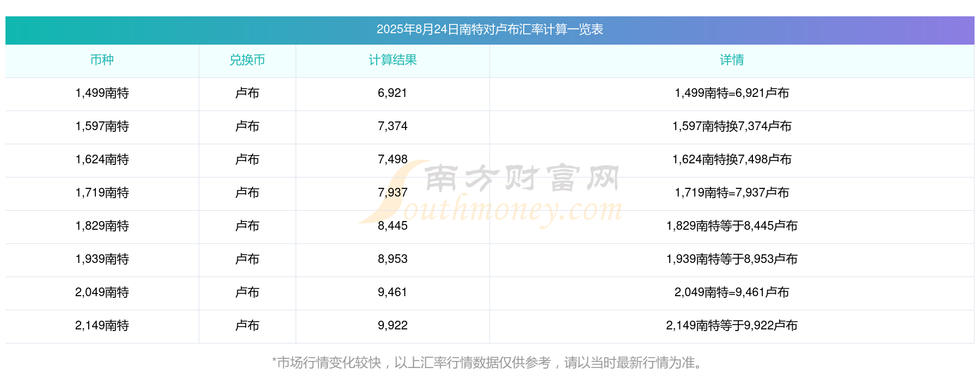
Task: Select the 1,719南特 currency cell
Action: [x=102, y=193]
